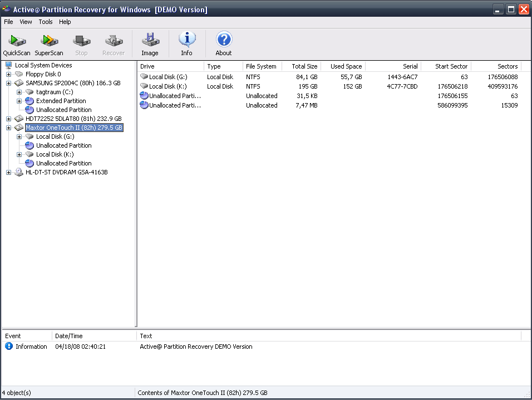The width and height of the screenshot is (532, 400).
Task: Click serial number 4C77-7CBD
Action: tap(402, 86)
